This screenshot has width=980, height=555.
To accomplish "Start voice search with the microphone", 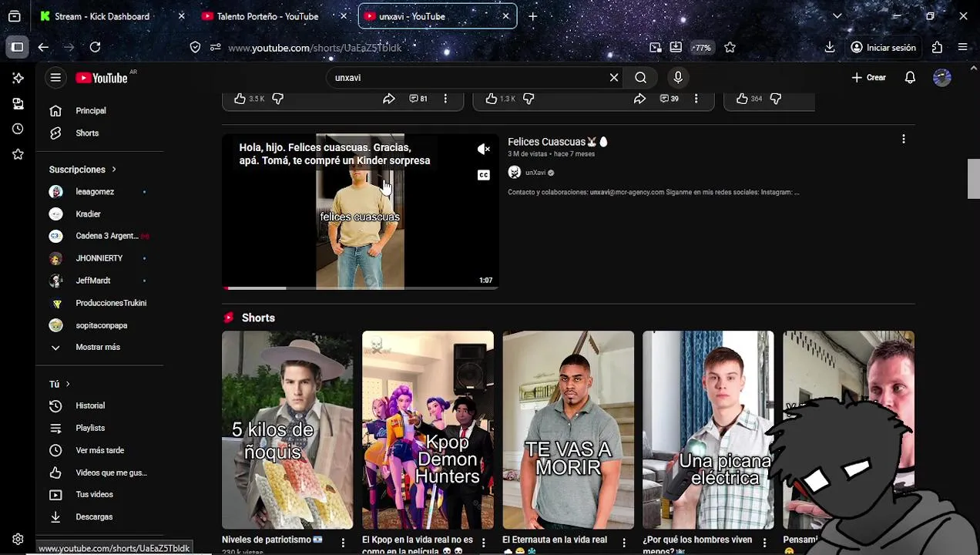I will coord(678,77).
